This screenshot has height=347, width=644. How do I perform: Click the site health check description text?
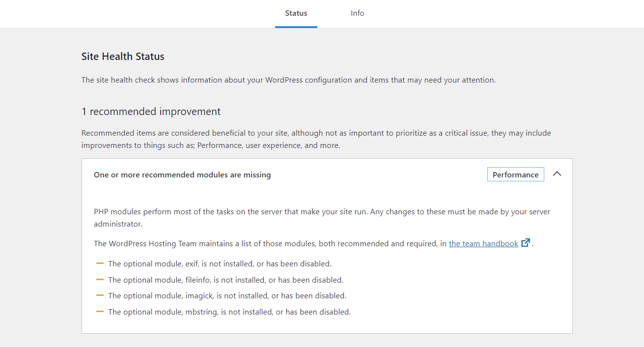click(x=288, y=80)
